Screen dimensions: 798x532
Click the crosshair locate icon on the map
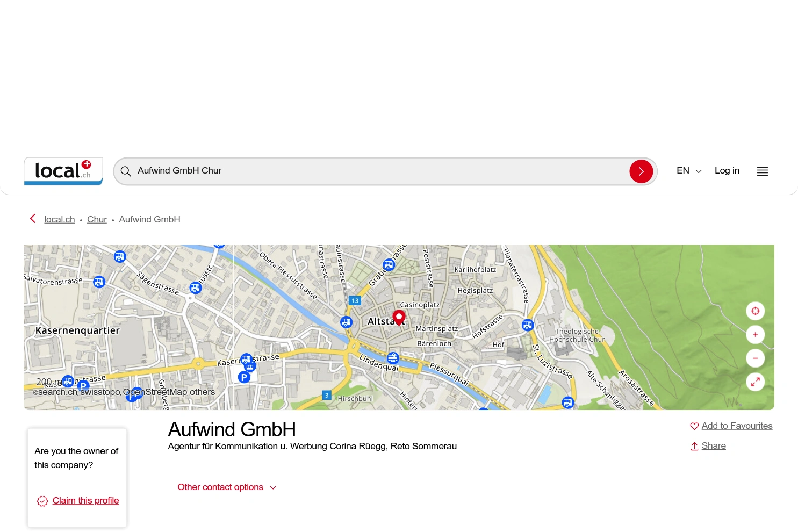click(755, 311)
